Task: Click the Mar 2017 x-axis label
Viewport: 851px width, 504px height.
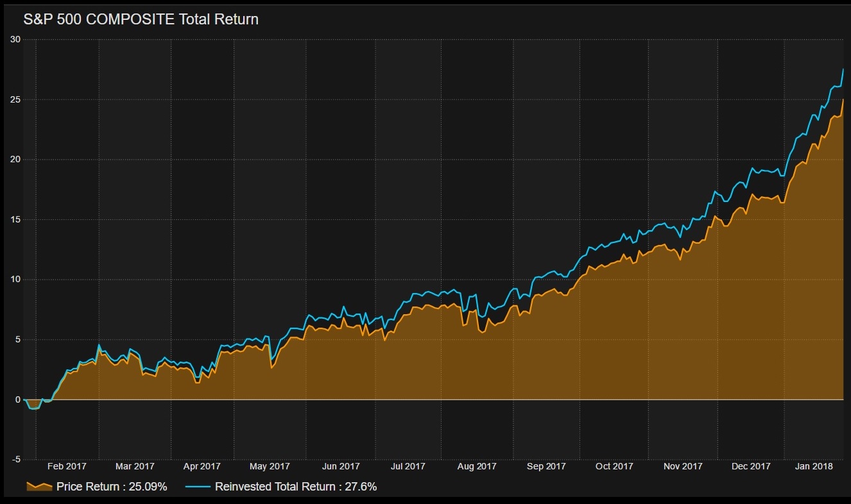Action: [135, 466]
